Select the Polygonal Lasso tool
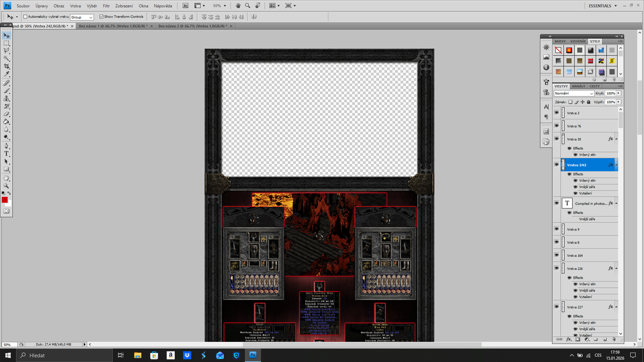The height and width of the screenshot is (362, 644). pos(7,51)
